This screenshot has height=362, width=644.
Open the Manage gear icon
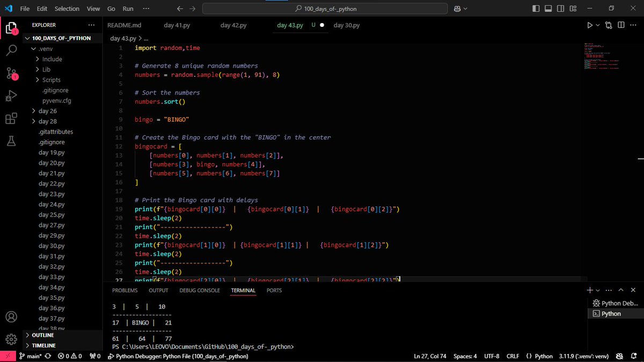click(11, 338)
